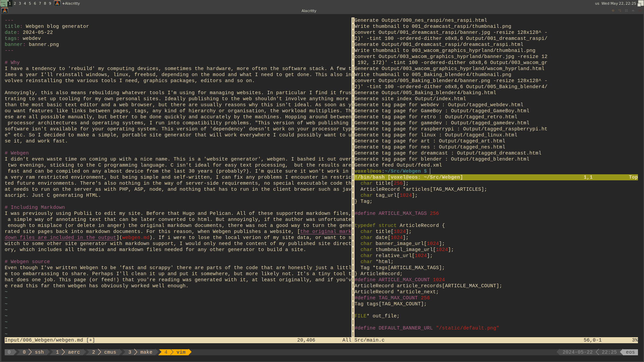Click '#define ARTICLE_MAX_TAGS 256' line
Image resolution: width=644 pixels, height=362 pixels.
coord(396,214)
